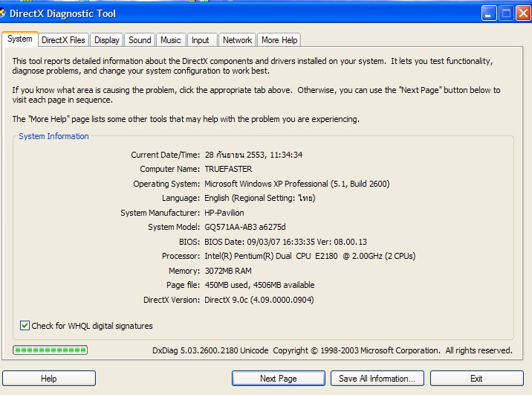Click the System Information group label
Viewport: 532px width, 395px height.
point(53,136)
